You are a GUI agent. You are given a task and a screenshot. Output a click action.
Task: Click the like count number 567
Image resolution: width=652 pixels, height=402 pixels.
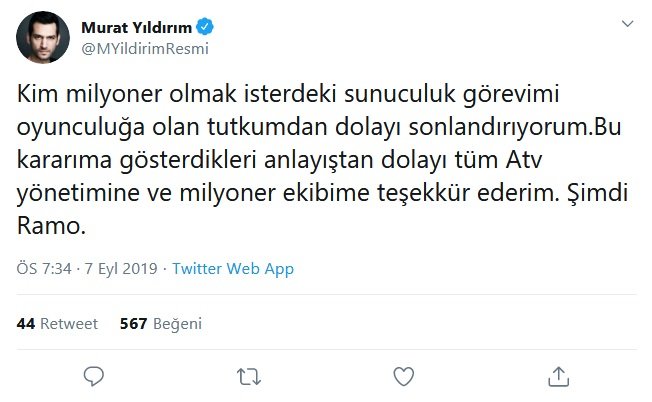pyautogui.click(x=133, y=324)
